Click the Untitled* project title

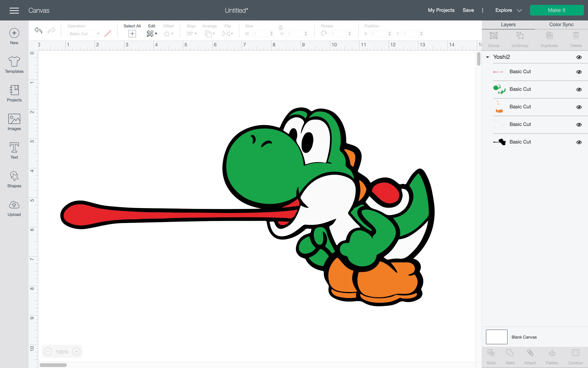[236, 10]
